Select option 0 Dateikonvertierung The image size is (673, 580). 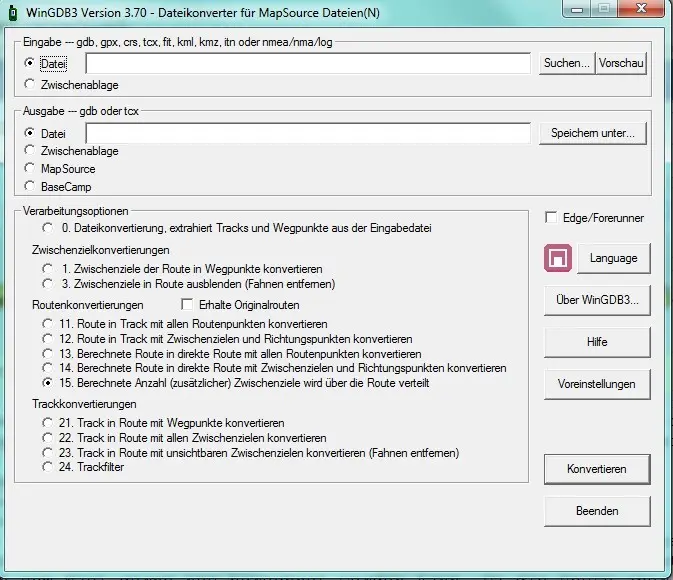point(47,228)
